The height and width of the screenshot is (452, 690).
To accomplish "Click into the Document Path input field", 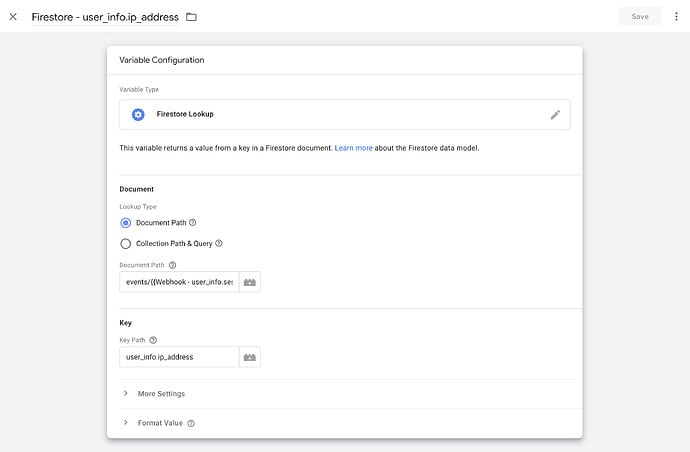I will [179, 282].
